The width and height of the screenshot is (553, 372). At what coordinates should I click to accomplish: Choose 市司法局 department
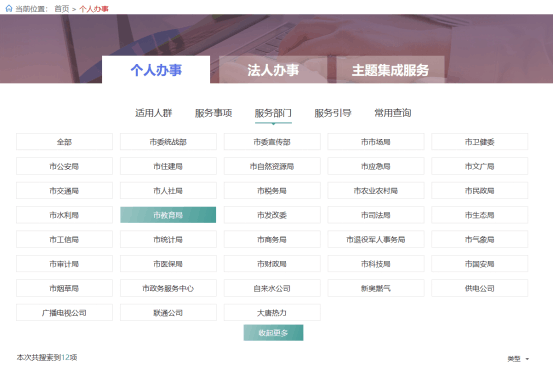click(x=376, y=215)
